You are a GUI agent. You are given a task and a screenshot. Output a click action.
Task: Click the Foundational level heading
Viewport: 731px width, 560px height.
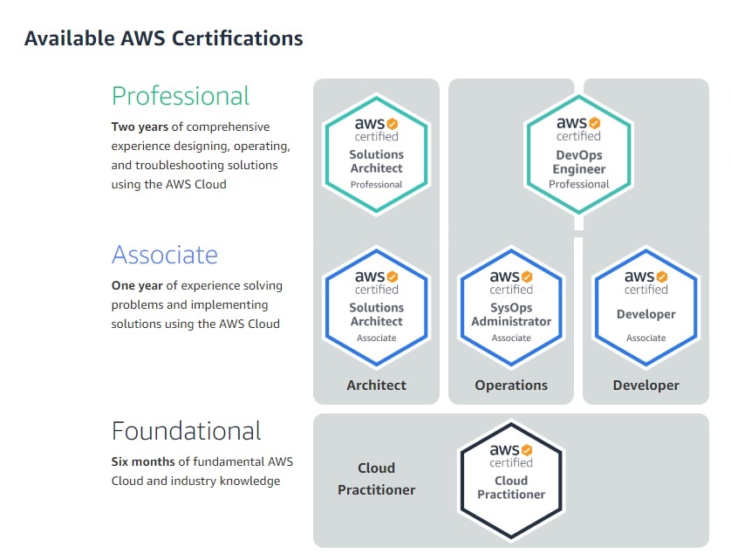coord(186,430)
